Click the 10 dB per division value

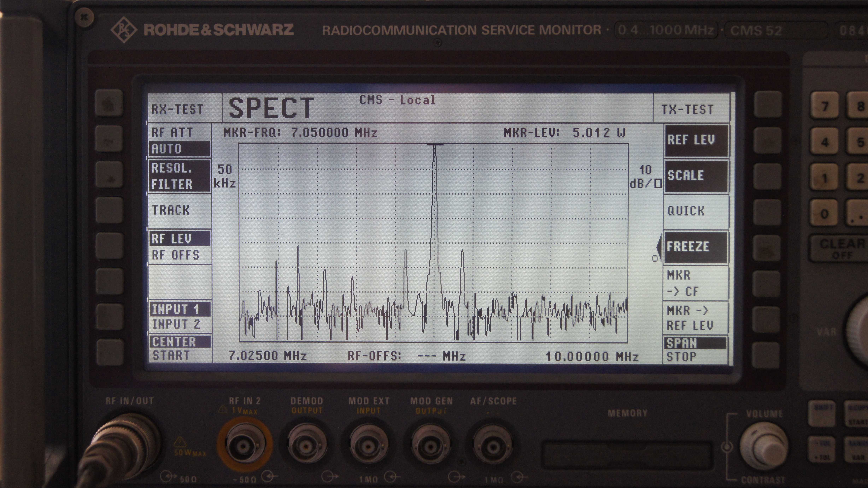(646, 176)
